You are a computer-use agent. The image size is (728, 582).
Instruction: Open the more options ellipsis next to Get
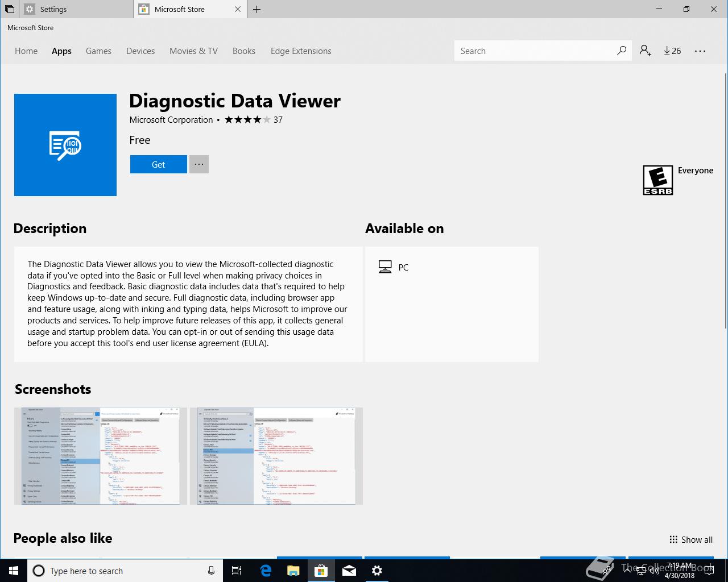click(198, 164)
